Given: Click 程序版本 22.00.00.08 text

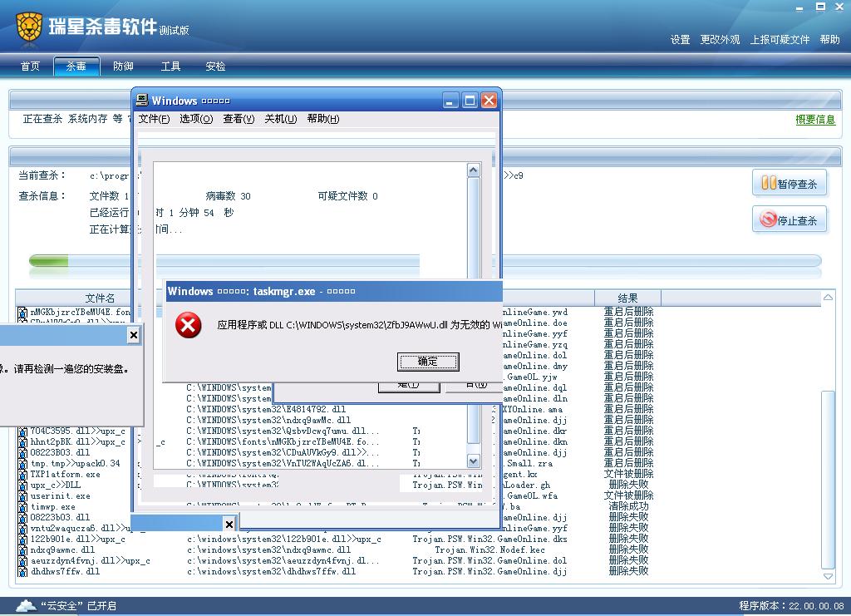Looking at the screenshot, I should pos(791,606).
